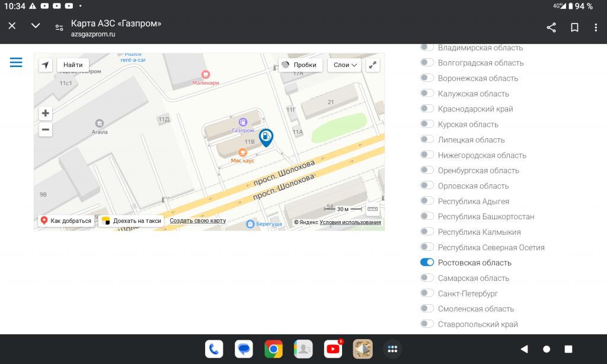Click the Мяс хаус orange marker
This screenshot has height=364, width=607.
(242, 152)
